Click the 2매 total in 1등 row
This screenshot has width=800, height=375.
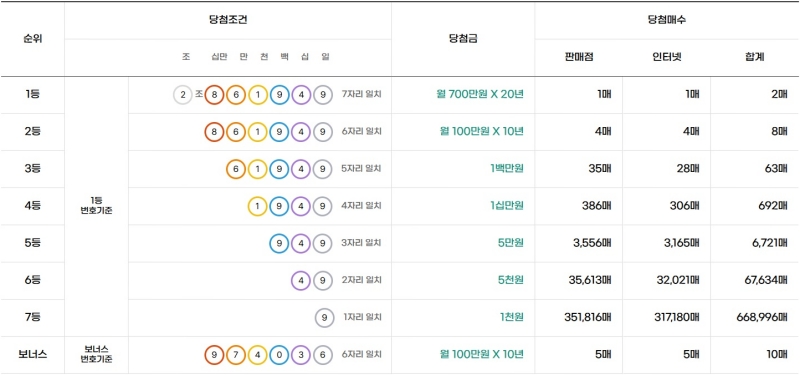[x=779, y=94]
